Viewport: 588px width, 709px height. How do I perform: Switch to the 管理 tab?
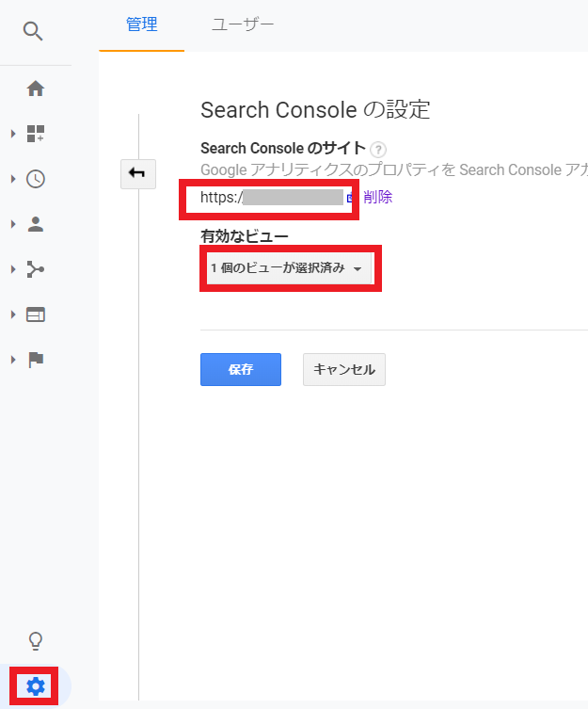point(141,25)
